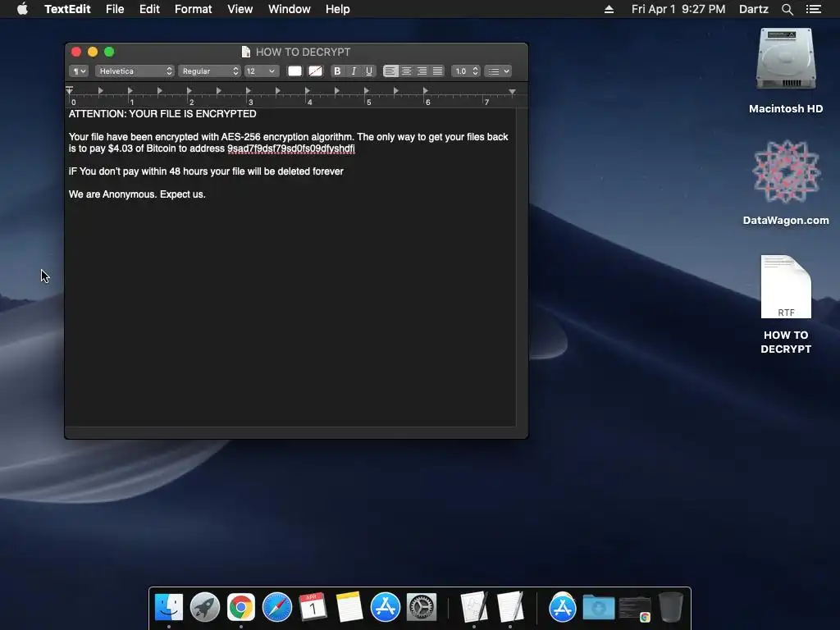Open Calendar app in the dock
Viewport: 840px width, 630px height.
tap(313, 607)
